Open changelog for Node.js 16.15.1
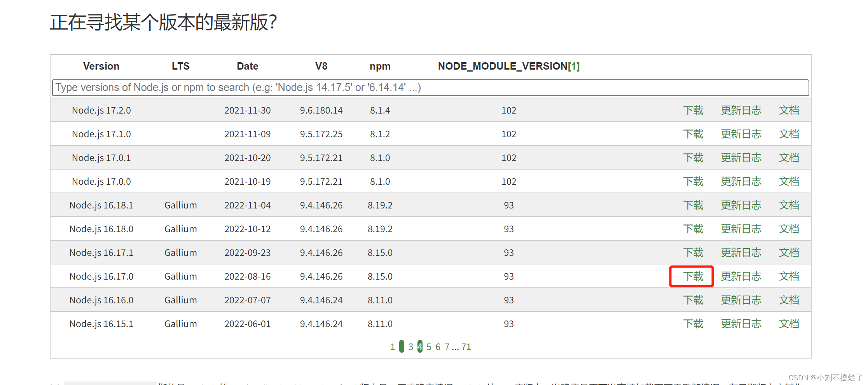Image resolution: width=868 pixels, height=385 pixels. coord(741,324)
